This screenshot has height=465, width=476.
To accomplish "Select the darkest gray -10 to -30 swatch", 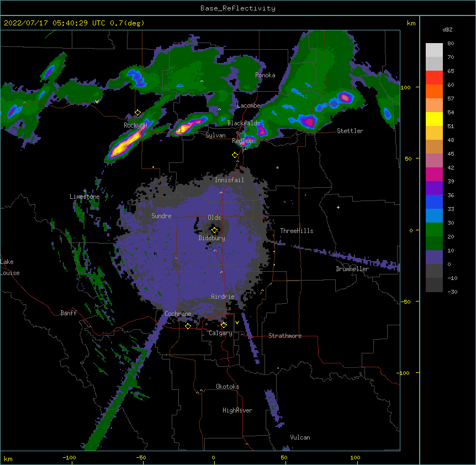I will tap(434, 285).
